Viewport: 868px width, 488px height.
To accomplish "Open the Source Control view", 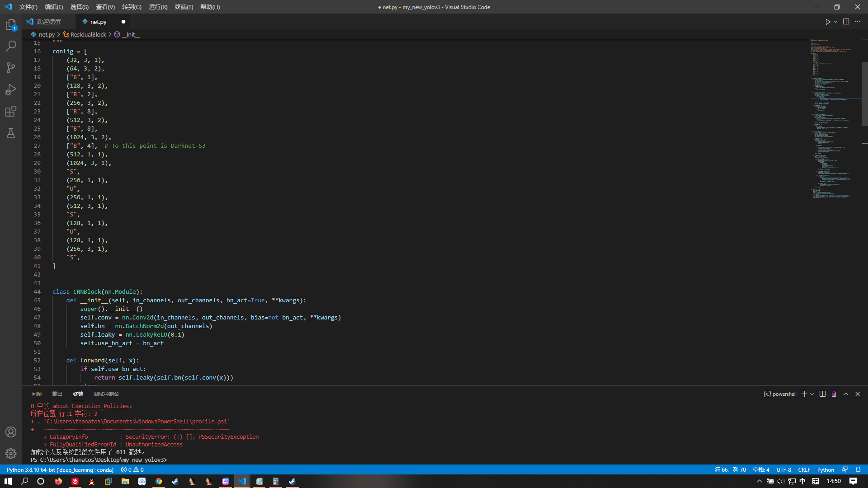I will coord(11,68).
